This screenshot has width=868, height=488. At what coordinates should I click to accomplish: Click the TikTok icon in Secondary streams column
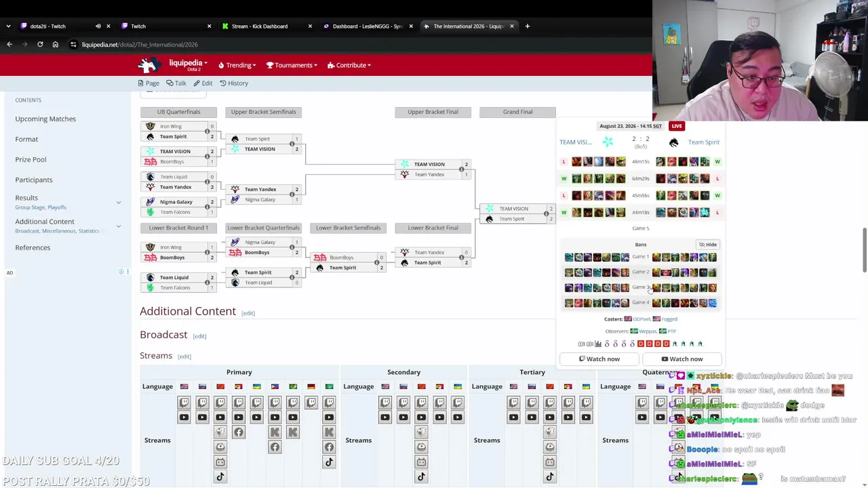[x=421, y=476]
